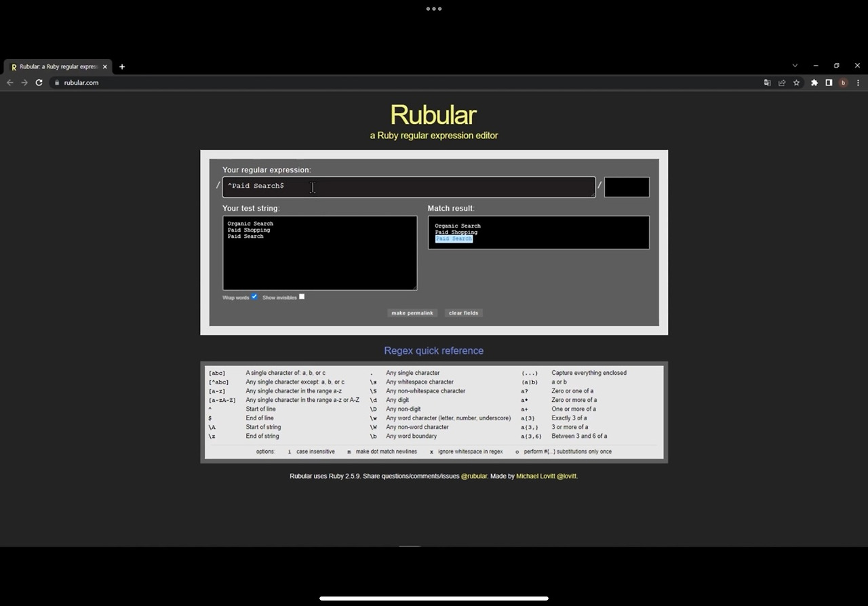Click the 'Between 3 and 6 of a' entry
The width and height of the screenshot is (868, 606).
click(x=579, y=436)
